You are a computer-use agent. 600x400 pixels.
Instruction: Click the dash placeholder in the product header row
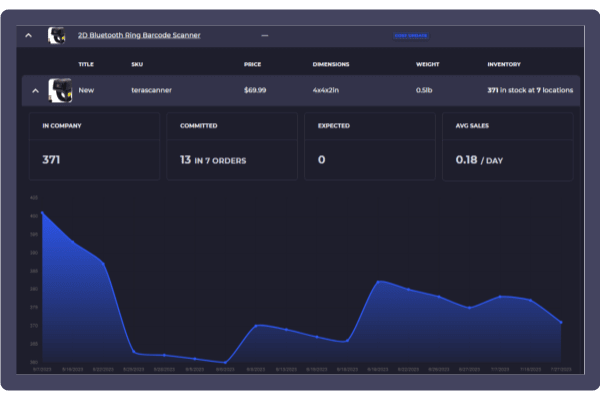(265, 36)
